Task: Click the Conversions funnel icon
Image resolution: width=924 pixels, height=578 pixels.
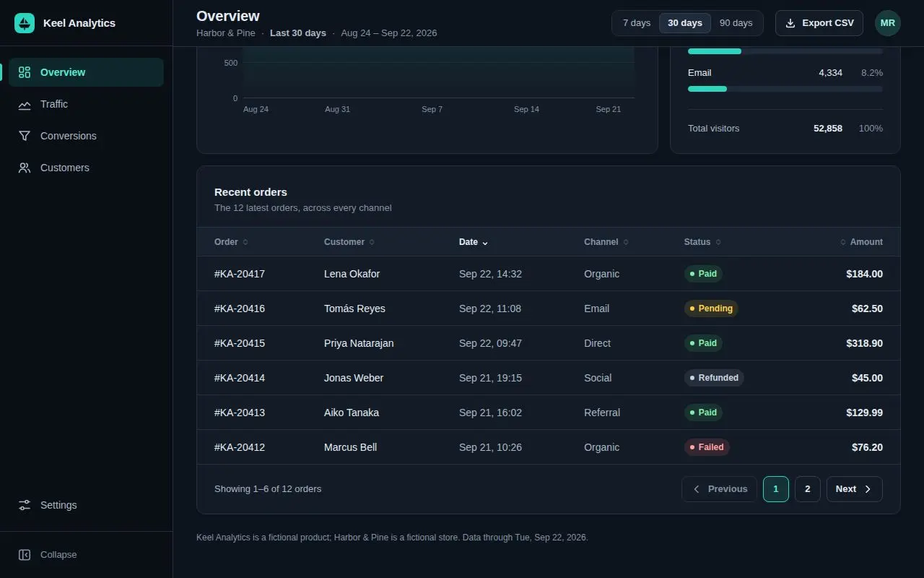Action: (x=25, y=136)
